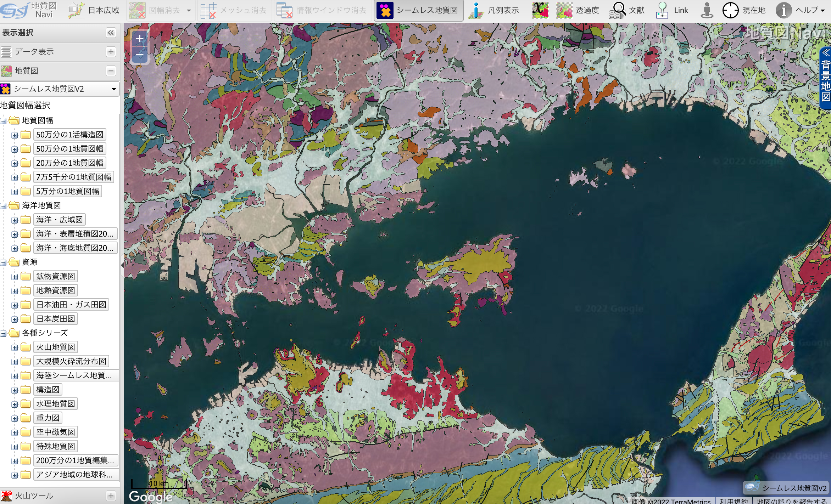Select the 鉱物資源図 tree item
The height and width of the screenshot is (504, 831).
pyautogui.click(x=55, y=276)
